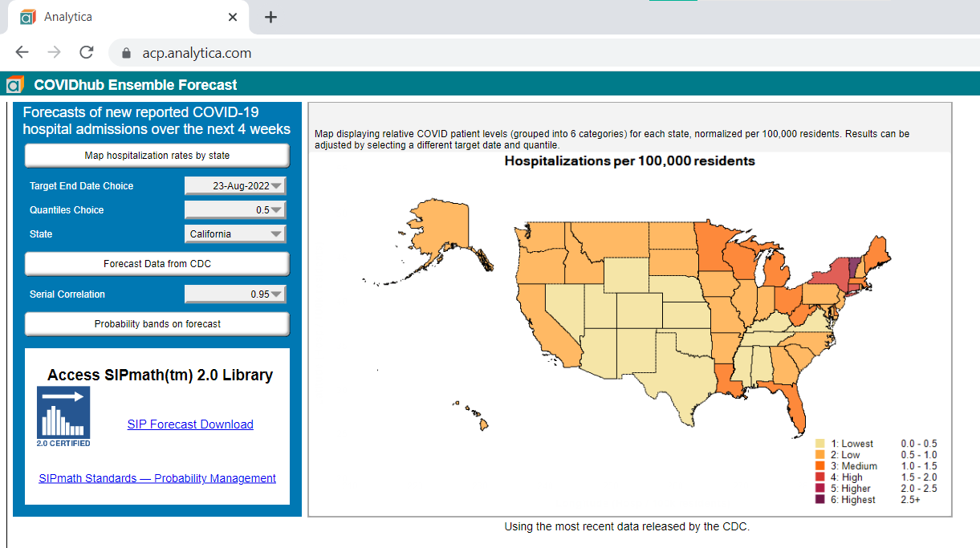This screenshot has height=548, width=980.
Task: Click the COVIDhub Ensemble Forecast title
Action: pyautogui.click(x=136, y=84)
